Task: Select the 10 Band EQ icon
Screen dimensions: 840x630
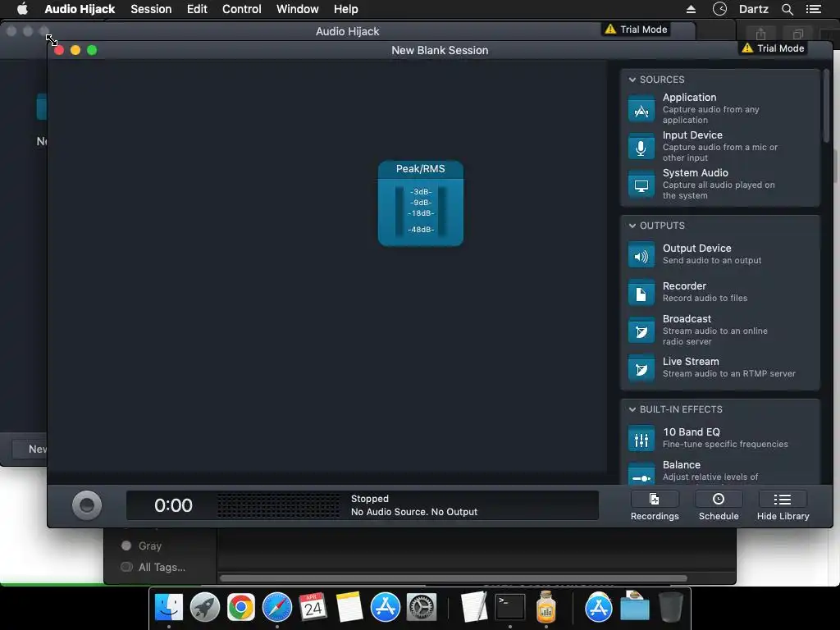Action: click(x=641, y=439)
